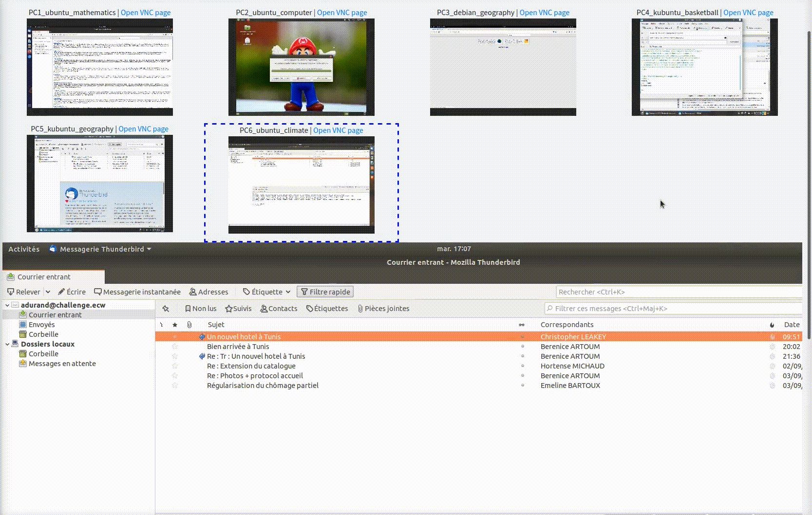812x515 pixels.
Task: Select the PC6_ubuntu_climate thumbnail
Action: 302,185
